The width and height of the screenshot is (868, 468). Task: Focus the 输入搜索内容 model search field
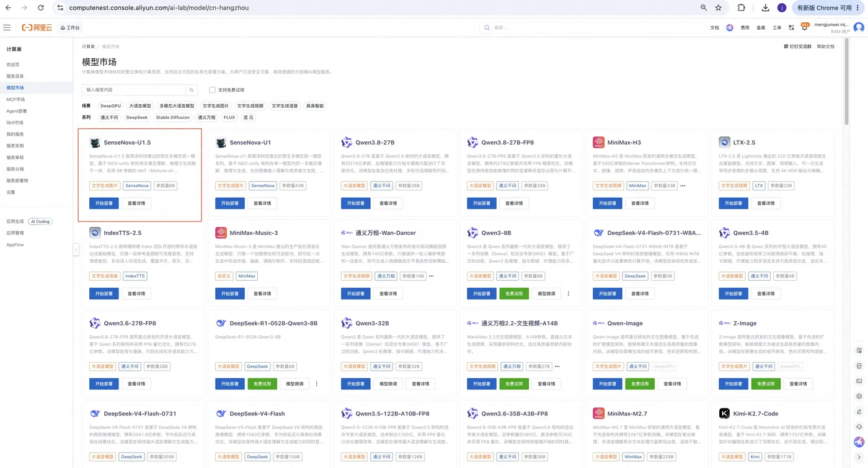click(x=134, y=90)
